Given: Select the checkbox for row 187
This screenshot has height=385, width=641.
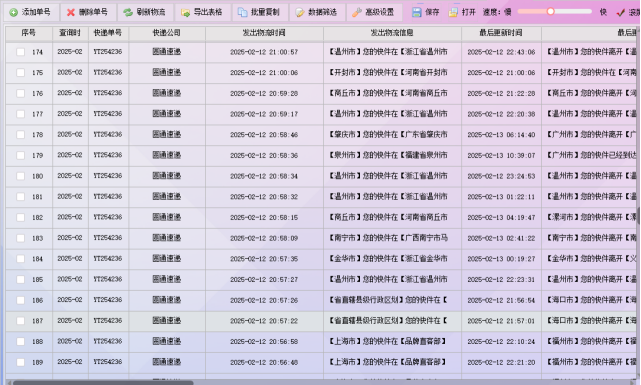Looking at the screenshot, I should click(x=20, y=321).
